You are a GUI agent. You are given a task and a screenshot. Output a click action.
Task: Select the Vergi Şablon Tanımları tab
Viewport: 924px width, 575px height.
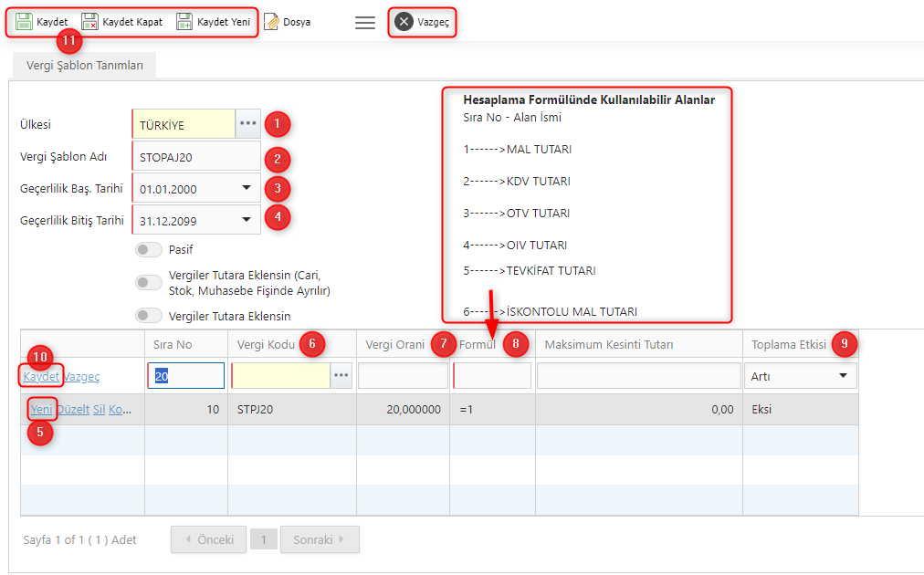84,66
